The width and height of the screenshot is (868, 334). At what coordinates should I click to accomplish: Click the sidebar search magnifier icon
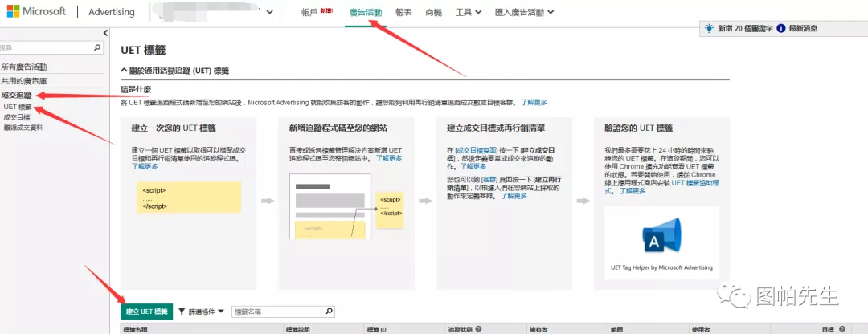coord(97,48)
